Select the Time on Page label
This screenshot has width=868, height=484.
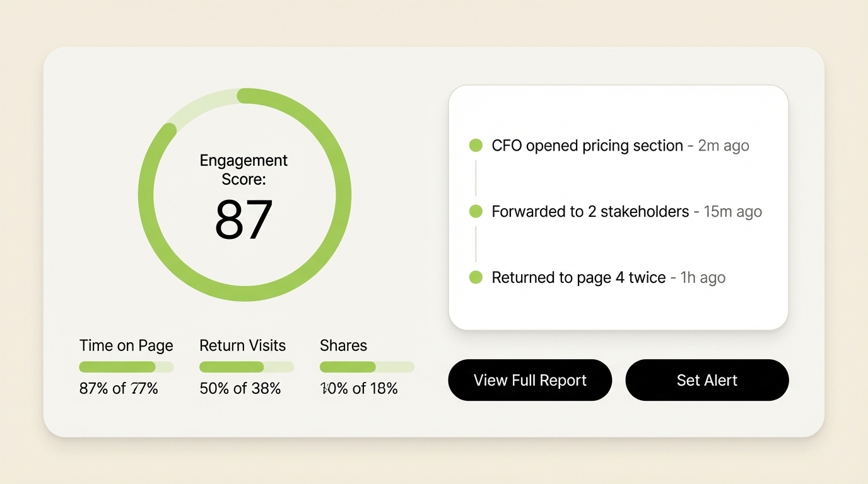coord(126,345)
